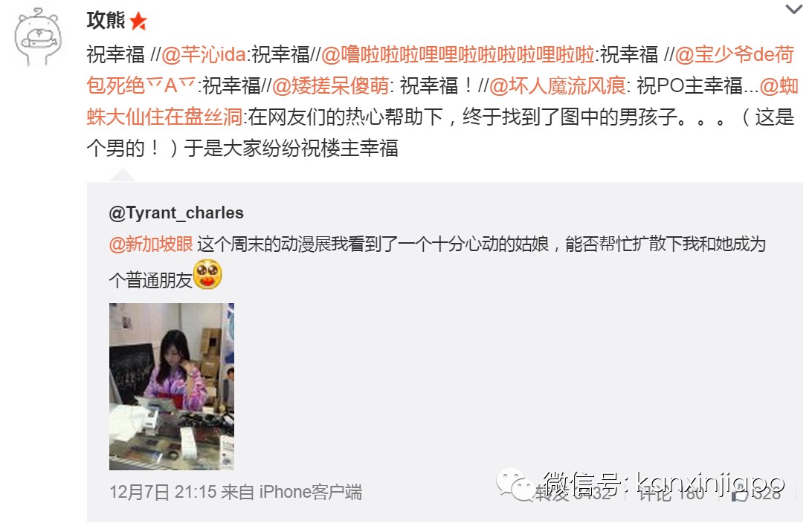Open @矮搓呆傻萌 mention link
The height and width of the screenshot is (526, 812).
click(330, 86)
